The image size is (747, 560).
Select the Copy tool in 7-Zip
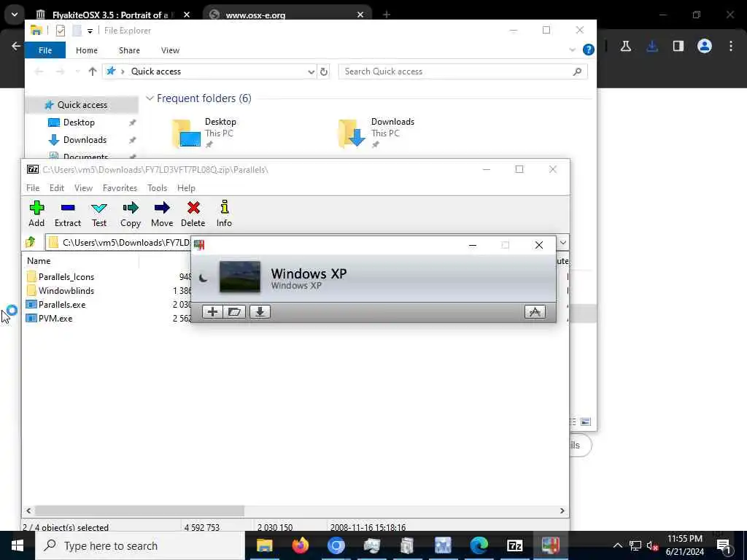point(131,214)
